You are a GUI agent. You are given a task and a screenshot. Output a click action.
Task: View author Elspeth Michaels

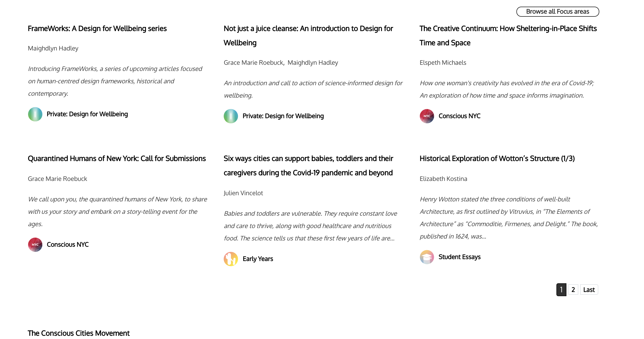(x=442, y=63)
